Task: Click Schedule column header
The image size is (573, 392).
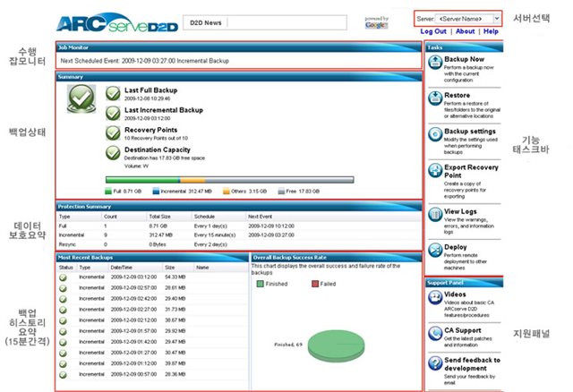Action: 204,217
